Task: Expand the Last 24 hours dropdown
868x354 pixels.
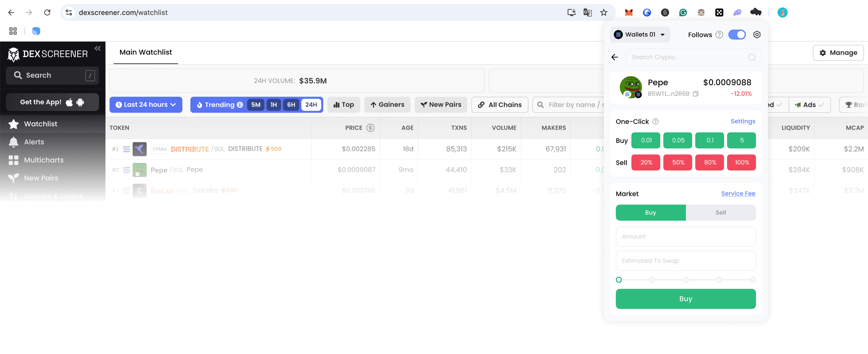Action: [146, 105]
